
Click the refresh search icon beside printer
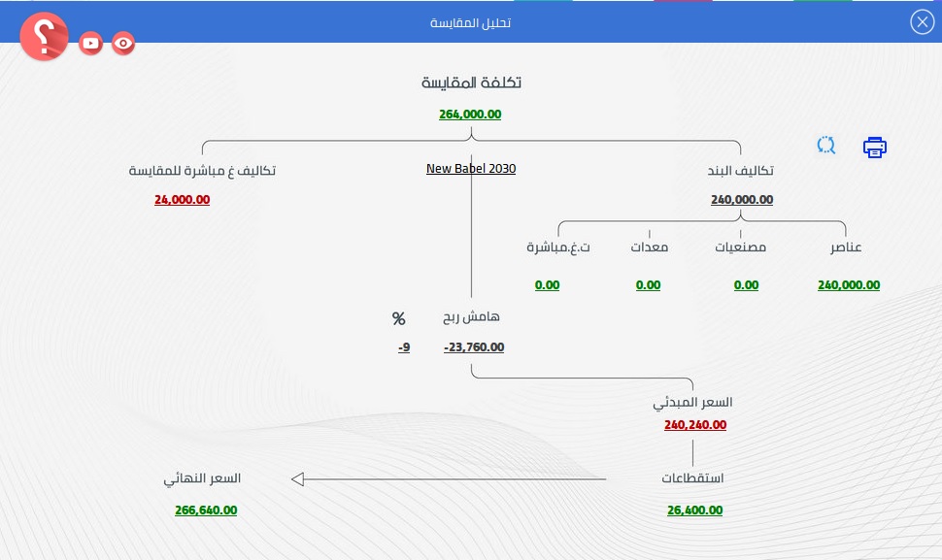click(826, 146)
